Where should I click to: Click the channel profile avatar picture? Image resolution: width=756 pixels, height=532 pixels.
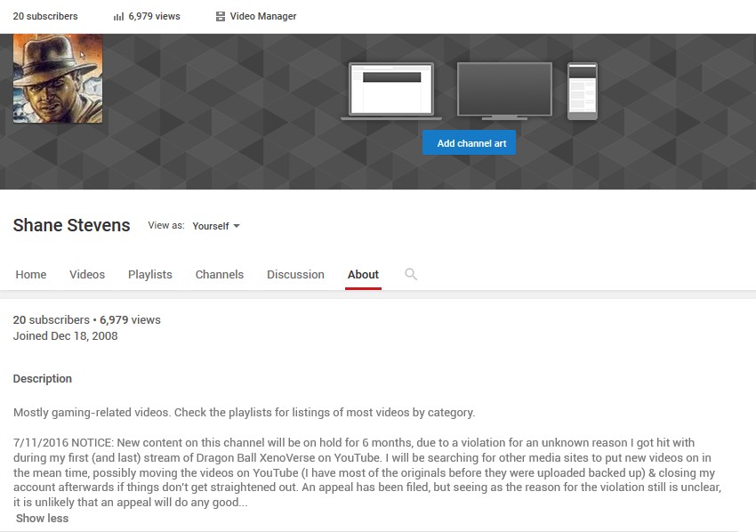point(58,78)
